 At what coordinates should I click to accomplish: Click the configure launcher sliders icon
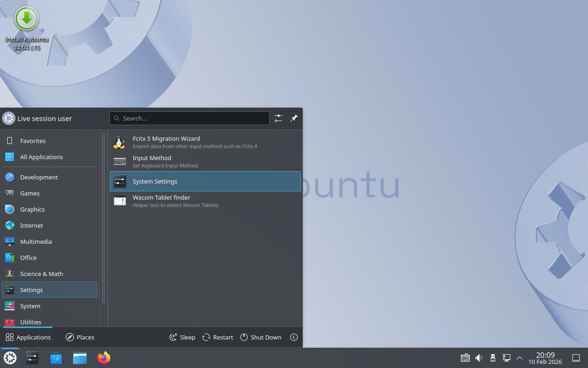[x=278, y=118]
